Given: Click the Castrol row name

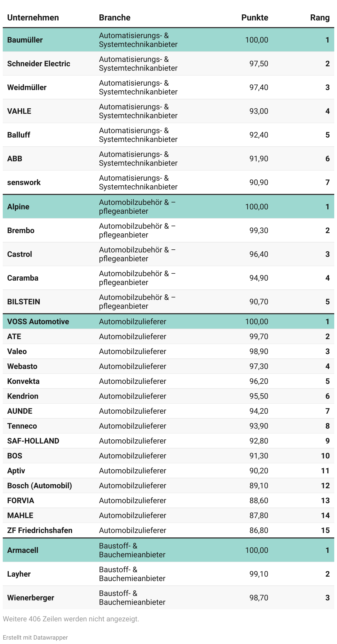Looking at the screenshot, I should [x=20, y=254].
